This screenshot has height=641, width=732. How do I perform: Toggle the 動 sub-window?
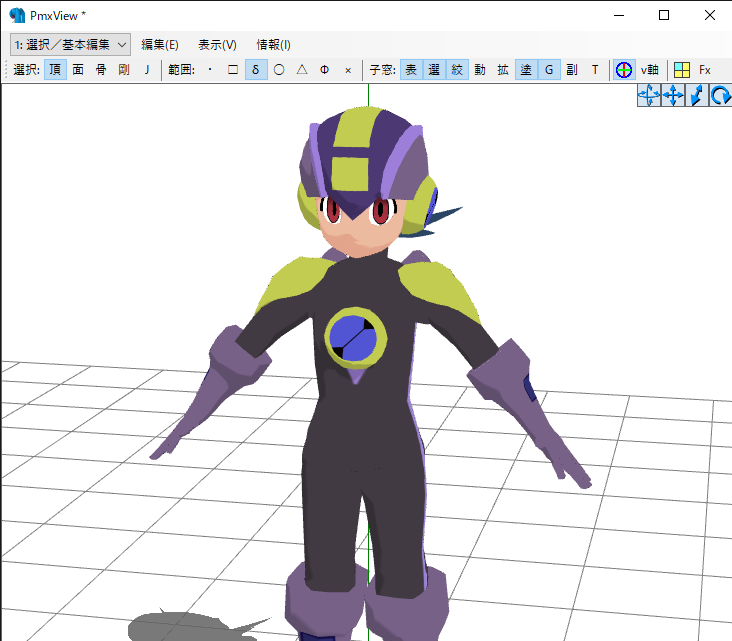tap(480, 70)
